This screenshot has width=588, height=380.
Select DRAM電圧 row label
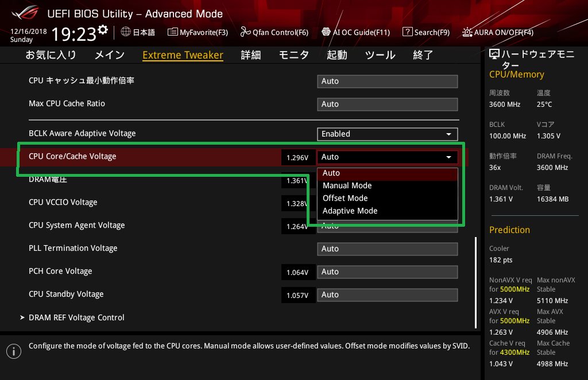tap(48, 180)
